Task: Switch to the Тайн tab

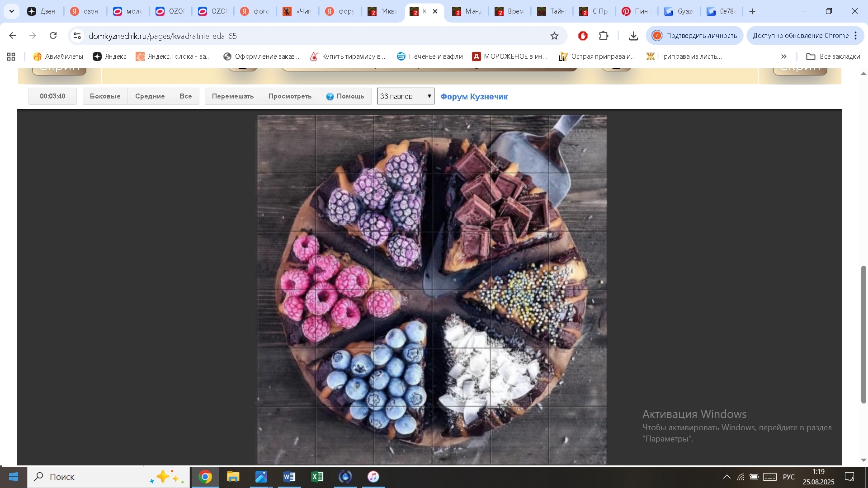Action: click(552, 11)
